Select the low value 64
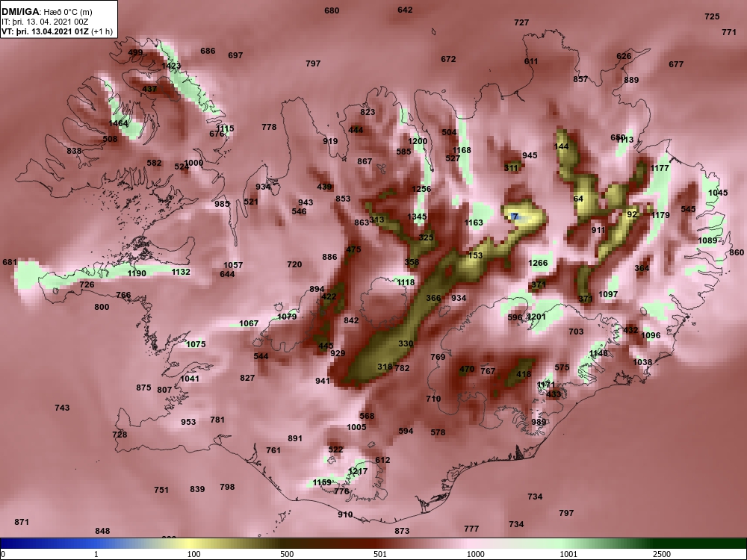Screen dimensions: 747x560 click(x=578, y=199)
